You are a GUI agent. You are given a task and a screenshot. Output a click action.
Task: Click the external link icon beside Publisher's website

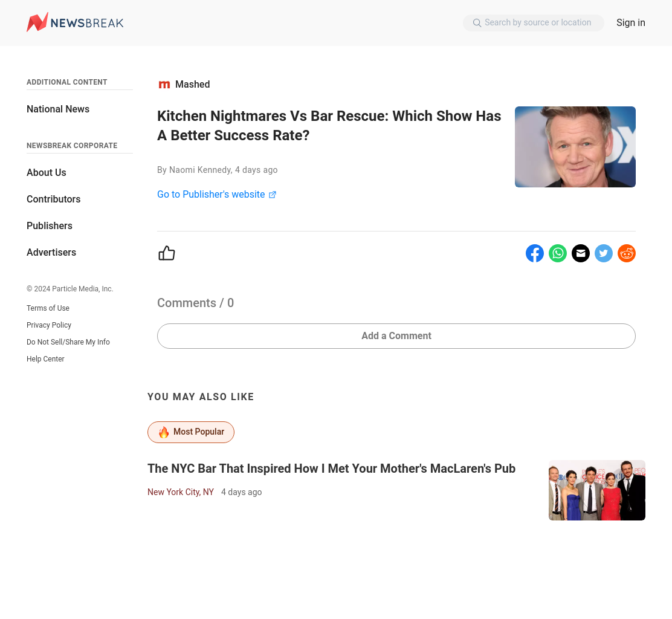coord(273,195)
